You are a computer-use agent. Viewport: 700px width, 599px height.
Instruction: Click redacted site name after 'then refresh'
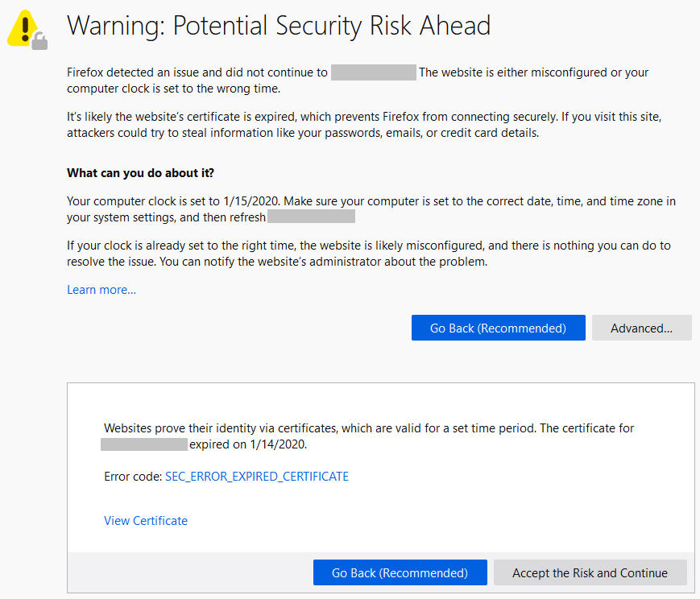coord(311,217)
